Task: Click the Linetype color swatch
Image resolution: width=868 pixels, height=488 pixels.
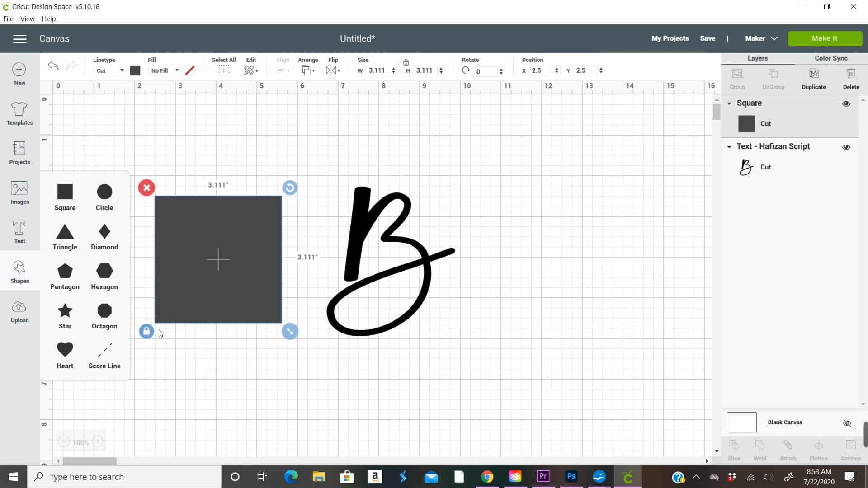Action: [x=135, y=70]
